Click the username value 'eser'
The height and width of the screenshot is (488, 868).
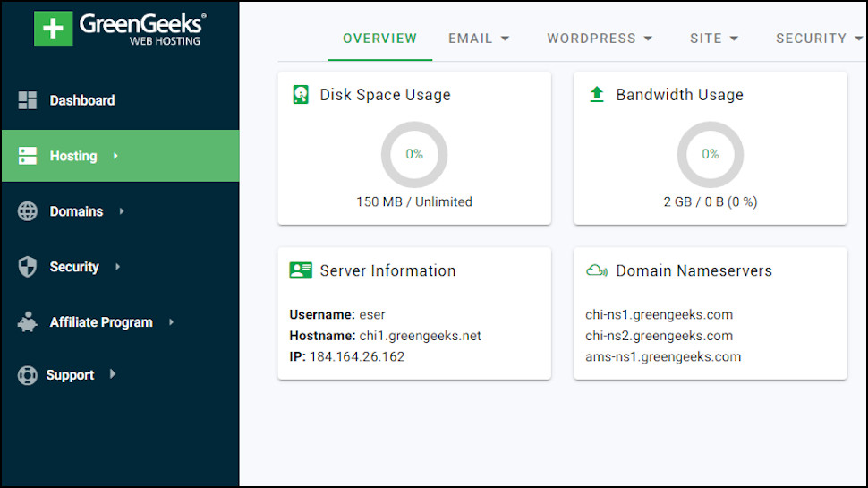(x=372, y=314)
